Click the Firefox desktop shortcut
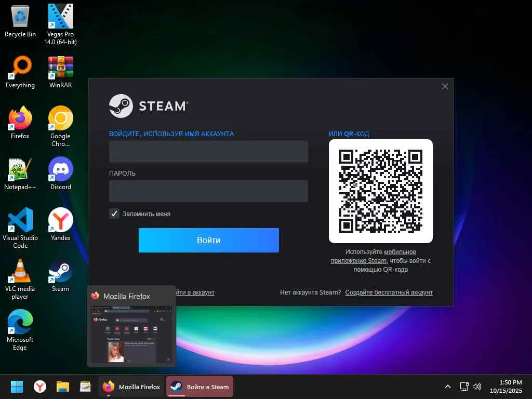 click(x=20, y=123)
